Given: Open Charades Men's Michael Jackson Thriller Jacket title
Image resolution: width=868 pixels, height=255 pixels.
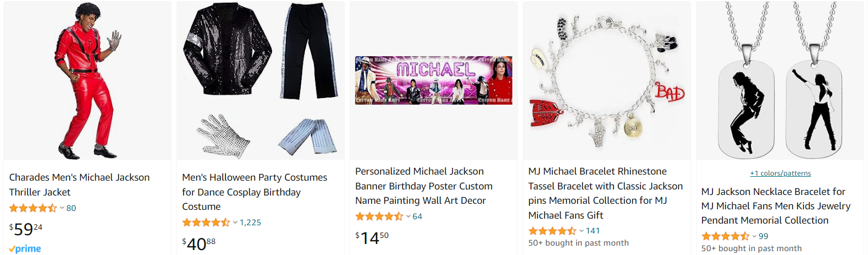Looking at the screenshot, I should [79, 185].
